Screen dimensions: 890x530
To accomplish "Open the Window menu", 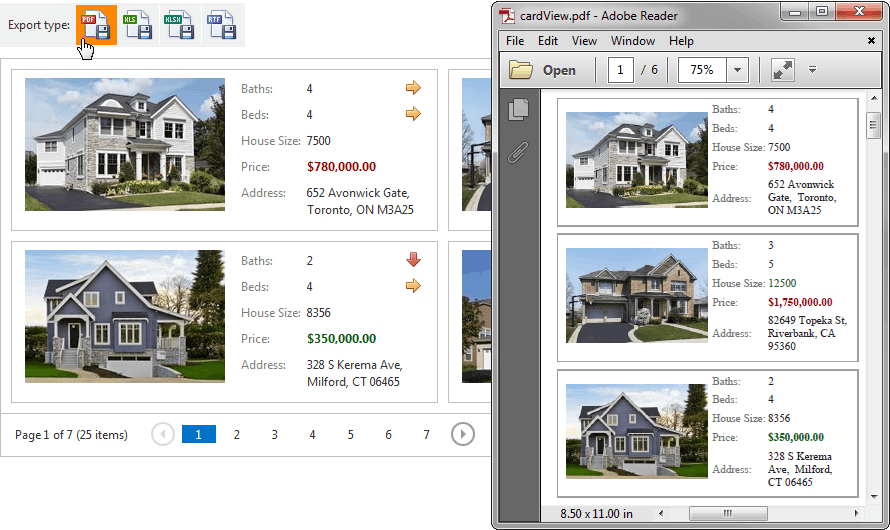I will coord(633,41).
